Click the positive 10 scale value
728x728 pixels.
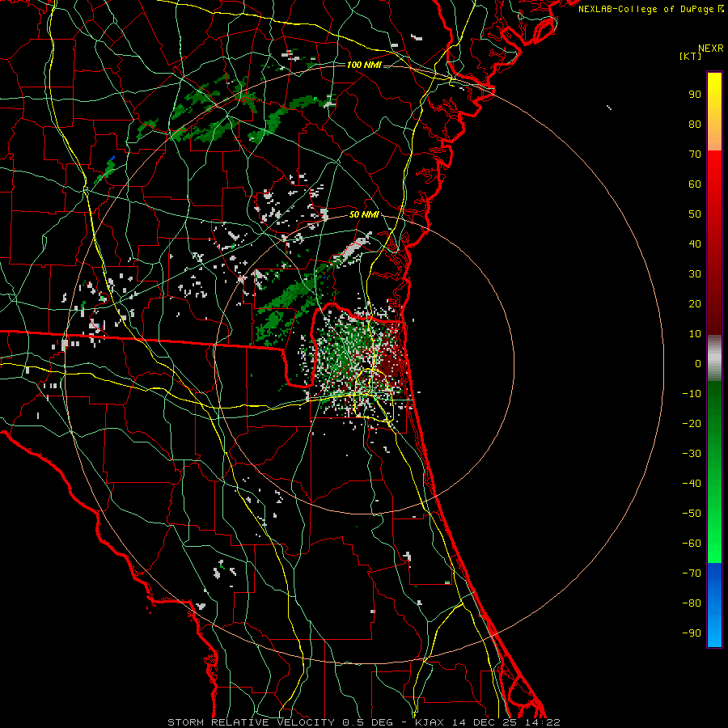tap(695, 334)
